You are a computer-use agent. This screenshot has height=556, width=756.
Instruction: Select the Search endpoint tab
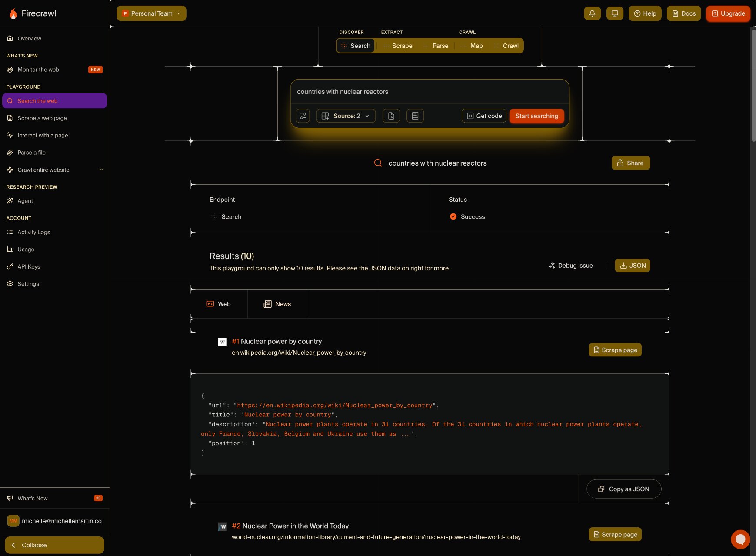(x=356, y=46)
